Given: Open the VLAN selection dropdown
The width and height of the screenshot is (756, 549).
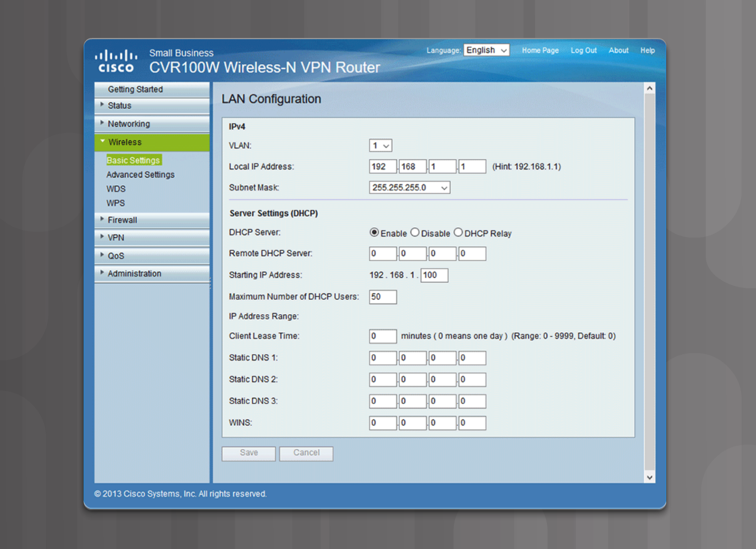Looking at the screenshot, I should [x=380, y=145].
